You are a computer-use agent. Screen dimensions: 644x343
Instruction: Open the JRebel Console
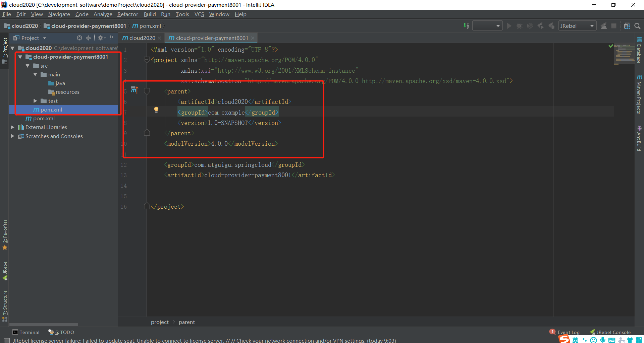tap(610, 332)
